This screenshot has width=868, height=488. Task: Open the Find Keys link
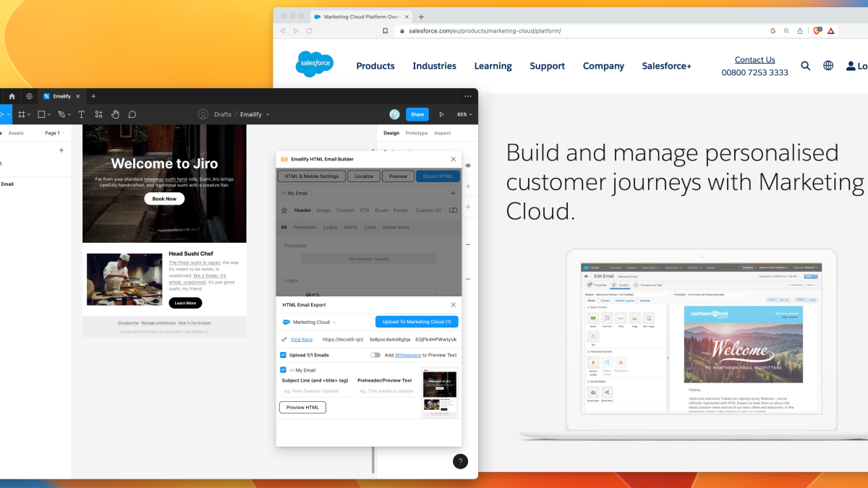[x=302, y=339]
